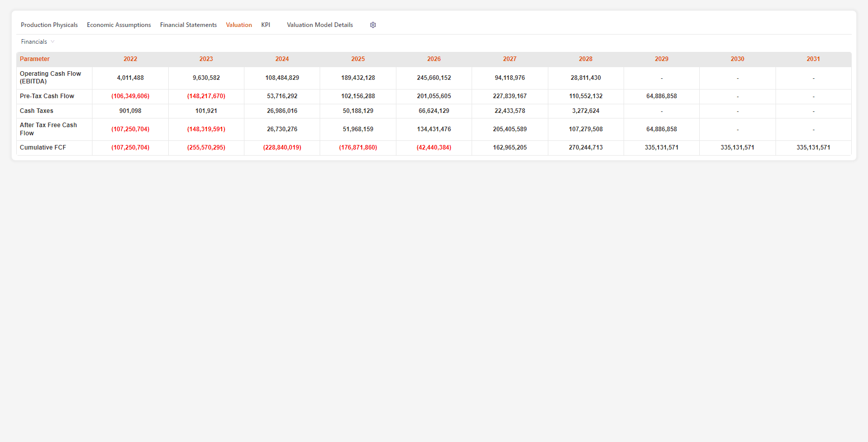Viewport: 868px width, 442px height.
Task: View the Valuation Model Details tab
Action: (x=320, y=25)
